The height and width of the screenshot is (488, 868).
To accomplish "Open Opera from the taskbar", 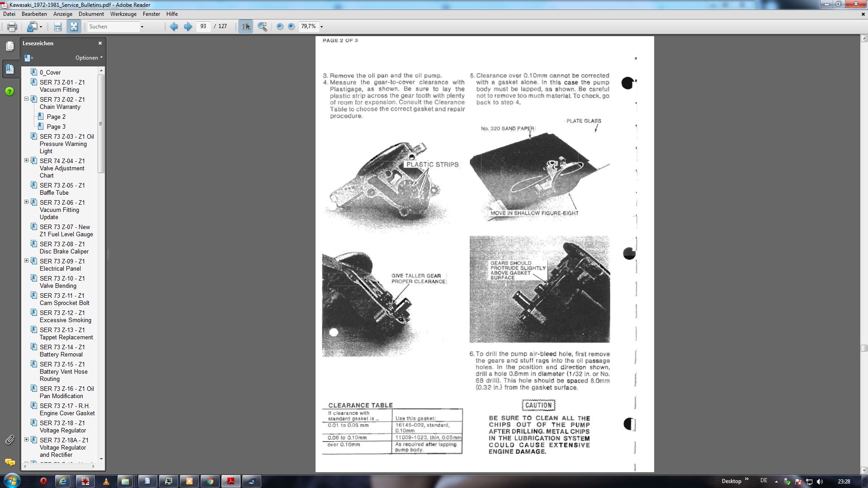I will [x=43, y=481].
